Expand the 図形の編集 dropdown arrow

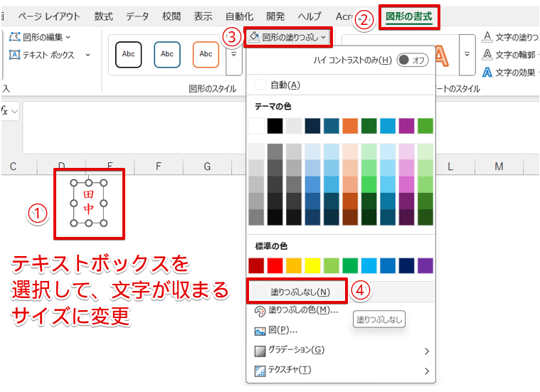click(68, 37)
